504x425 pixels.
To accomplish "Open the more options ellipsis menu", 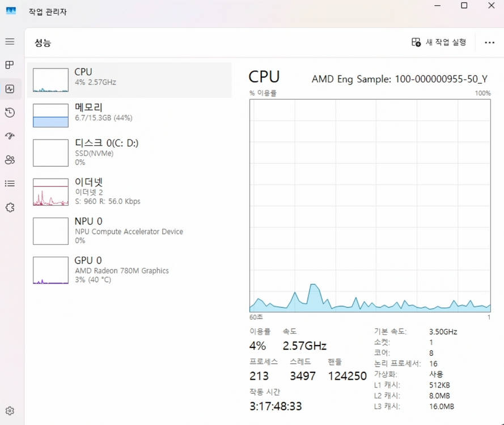I will point(489,42).
